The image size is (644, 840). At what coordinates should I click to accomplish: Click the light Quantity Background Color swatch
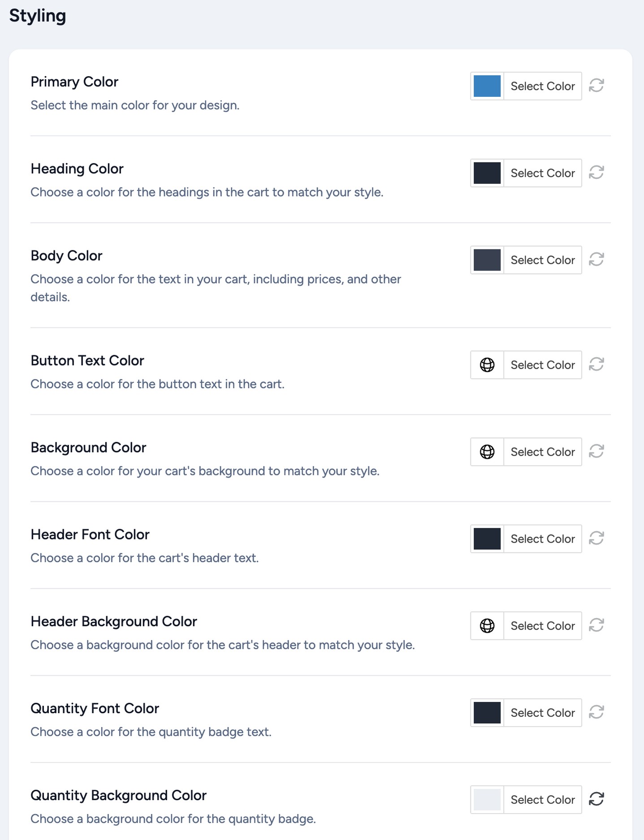tap(487, 800)
